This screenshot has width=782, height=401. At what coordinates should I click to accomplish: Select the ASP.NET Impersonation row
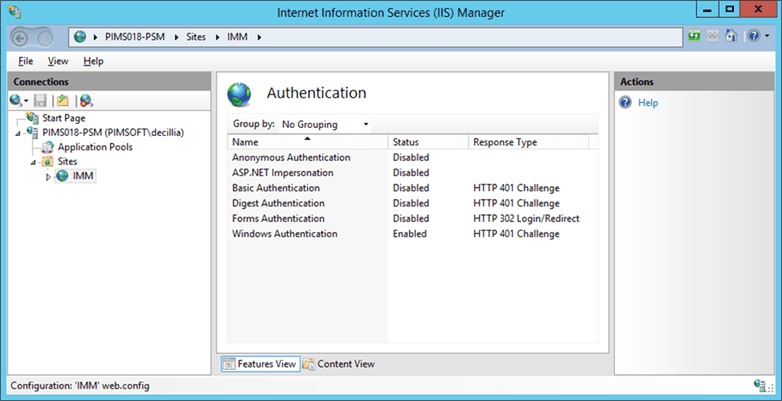click(x=413, y=173)
